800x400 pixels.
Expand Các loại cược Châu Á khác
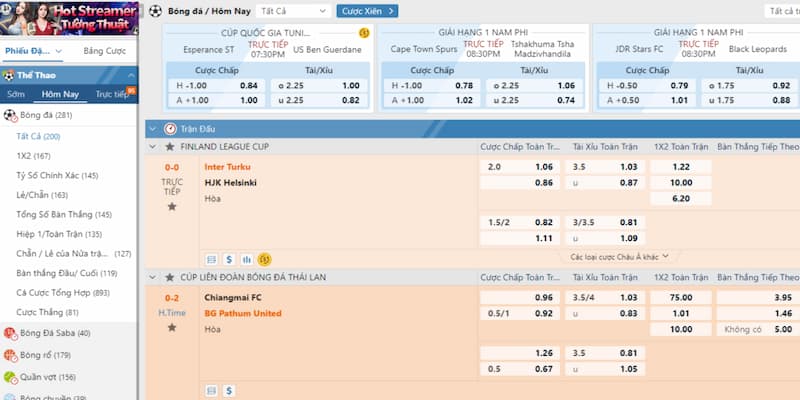[619, 257]
